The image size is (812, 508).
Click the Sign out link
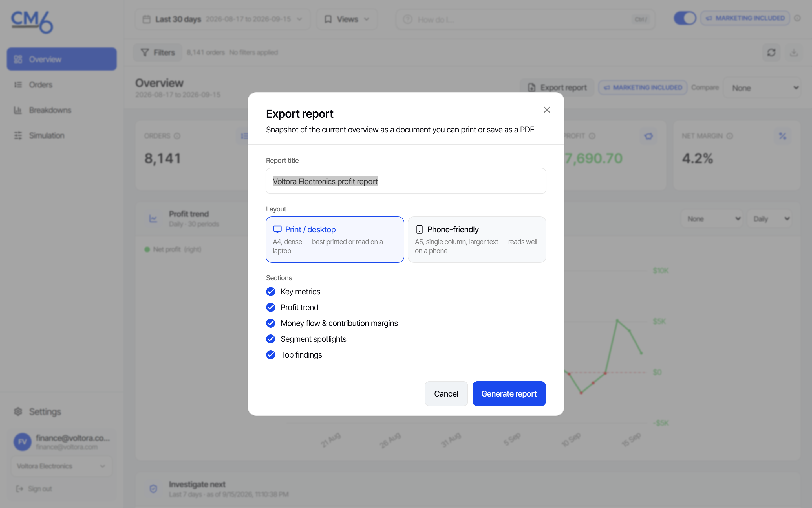pos(34,489)
